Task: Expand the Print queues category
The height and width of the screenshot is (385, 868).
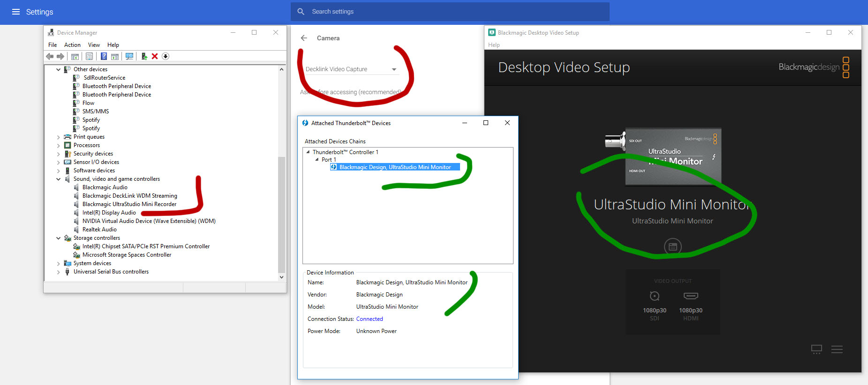Action: pyautogui.click(x=59, y=137)
